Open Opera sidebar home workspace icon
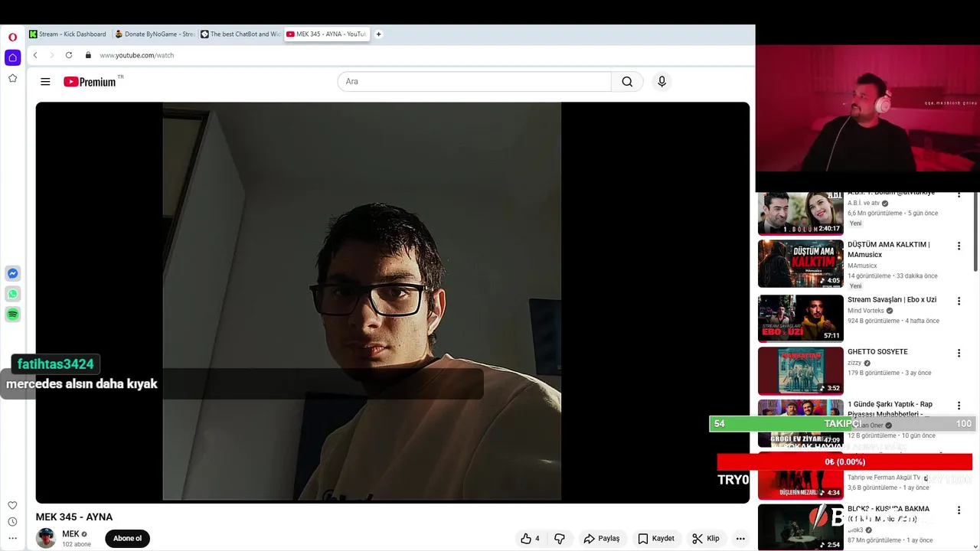This screenshot has width=980, height=551. [12, 57]
